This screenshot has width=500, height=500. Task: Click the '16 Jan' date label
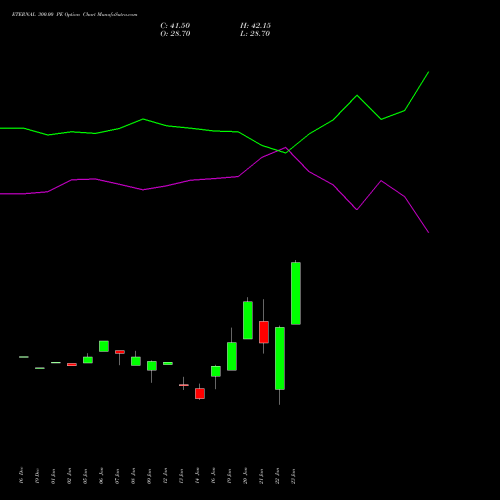point(213,475)
